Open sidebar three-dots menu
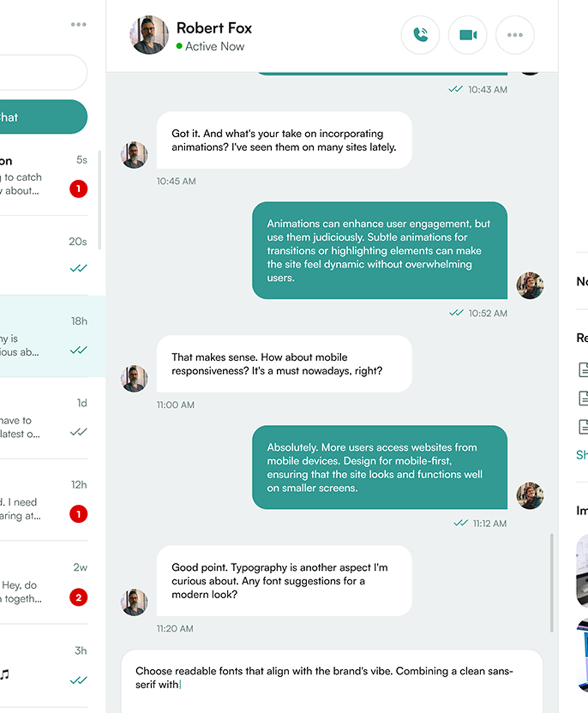Screen dimensions: 588x713 pos(78,24)
